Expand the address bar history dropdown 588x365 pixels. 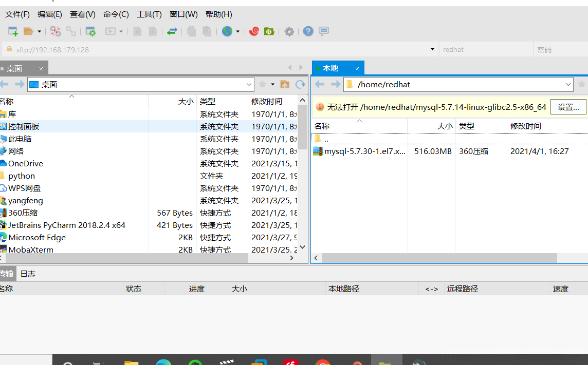coord(432,49)
